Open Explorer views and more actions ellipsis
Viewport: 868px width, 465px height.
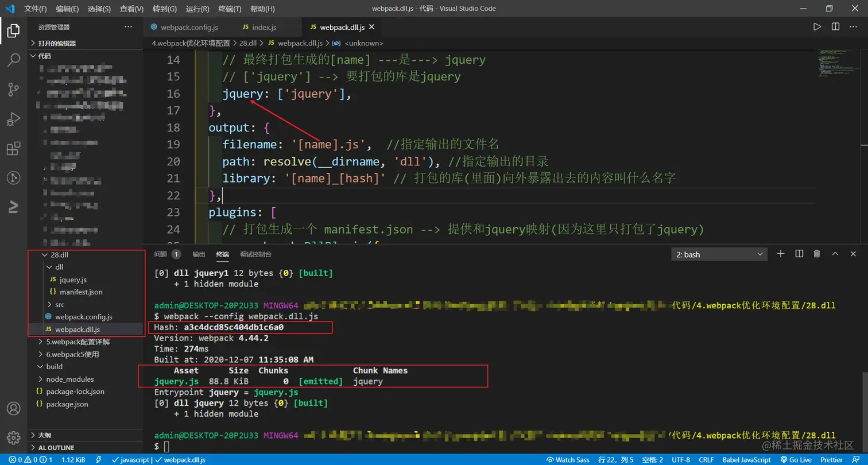point(128,27)
